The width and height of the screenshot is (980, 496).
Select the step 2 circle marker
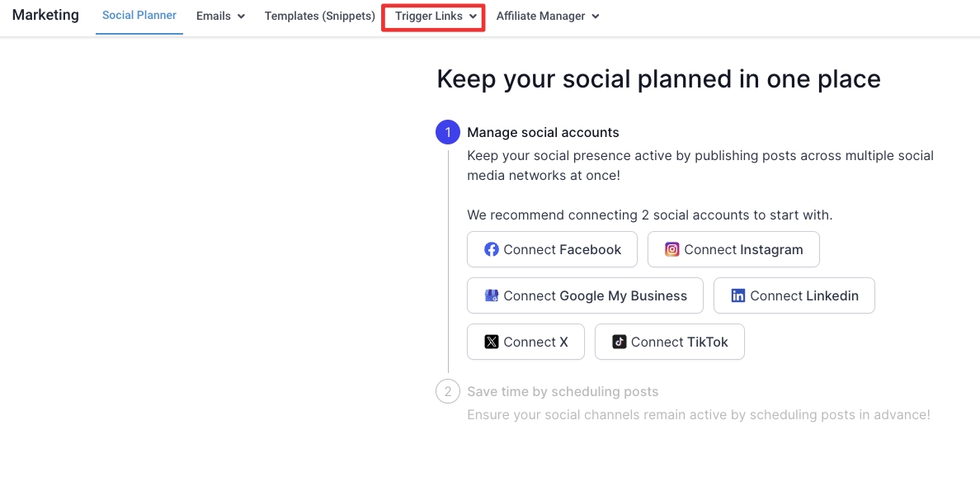448,391
